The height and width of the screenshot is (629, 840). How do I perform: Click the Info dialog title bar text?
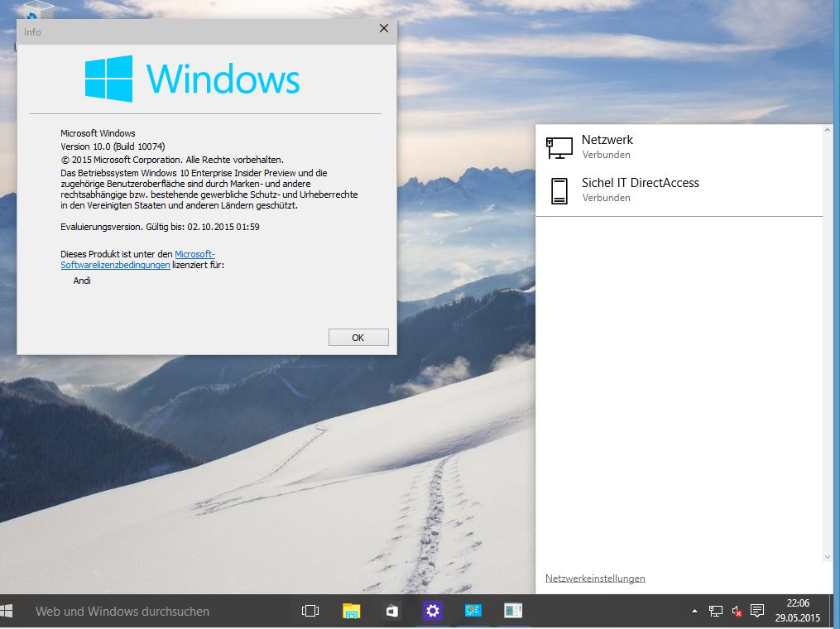point(32,32)
